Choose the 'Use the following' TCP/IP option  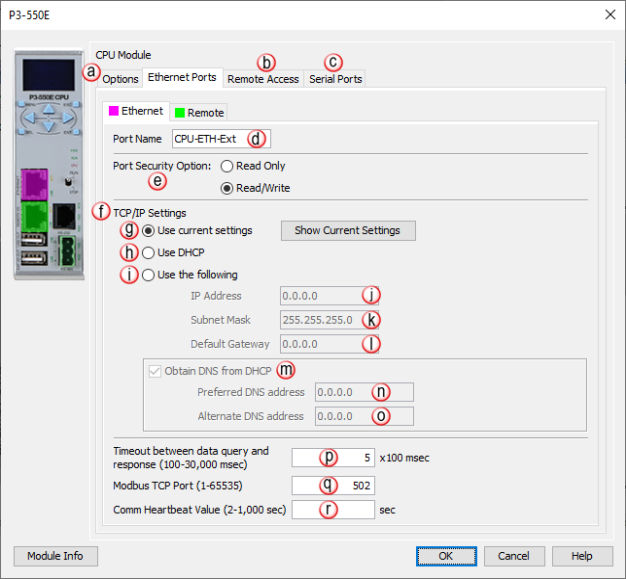point(149,274)
